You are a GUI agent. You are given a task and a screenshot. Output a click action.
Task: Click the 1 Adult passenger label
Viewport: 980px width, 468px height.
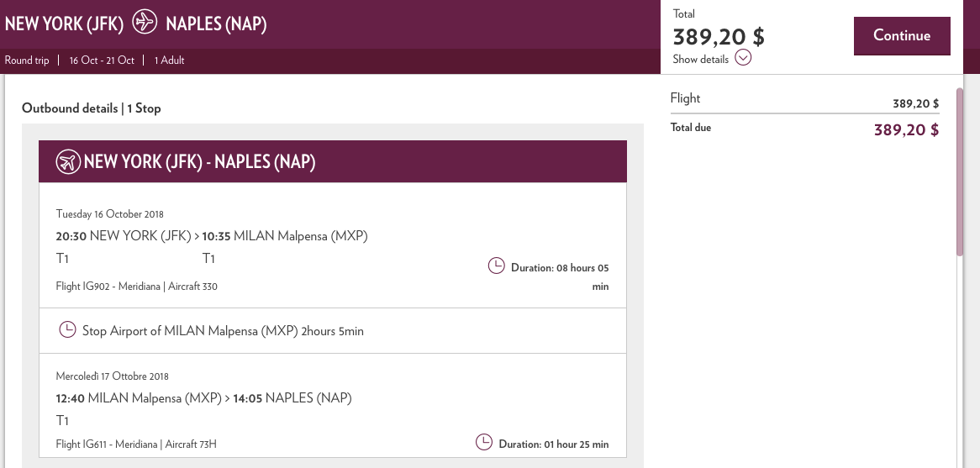pyautogui.click(x=169, y=60)
